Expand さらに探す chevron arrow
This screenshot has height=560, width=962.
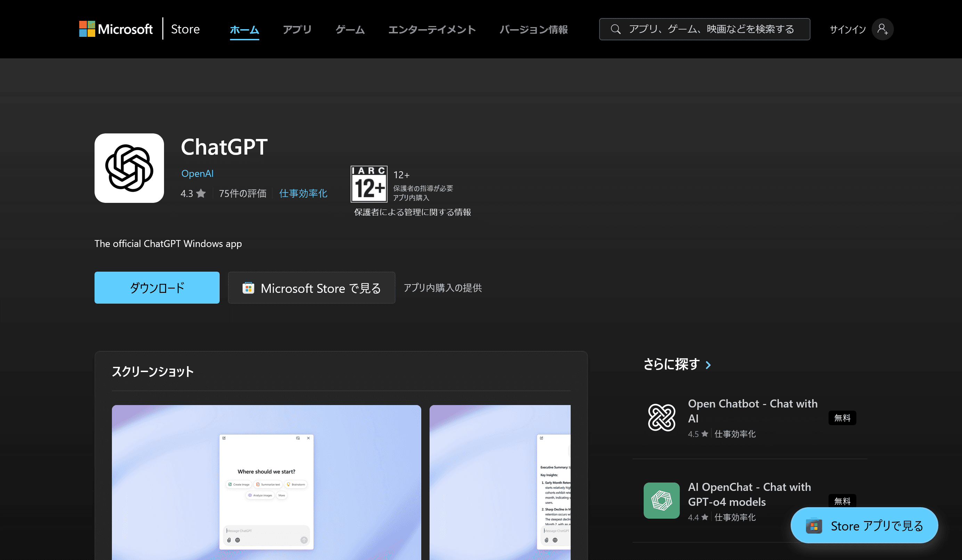[708, 365]
